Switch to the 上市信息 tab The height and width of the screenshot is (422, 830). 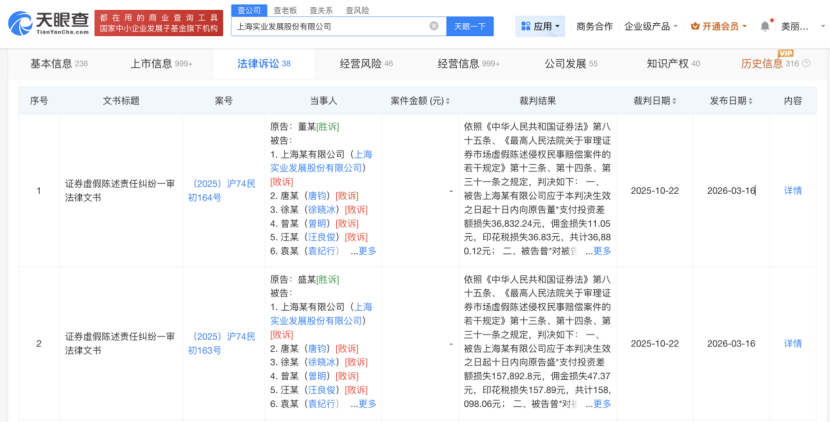[161, 64]
